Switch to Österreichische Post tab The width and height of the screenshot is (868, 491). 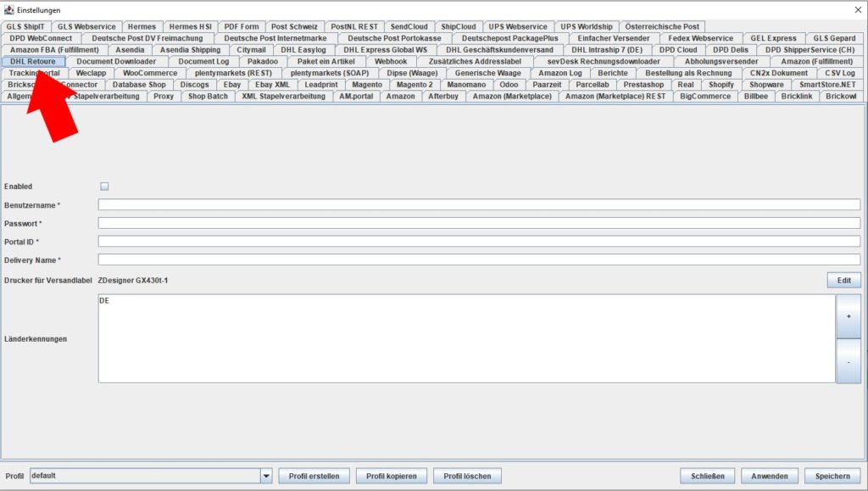[x=662, y=26]
